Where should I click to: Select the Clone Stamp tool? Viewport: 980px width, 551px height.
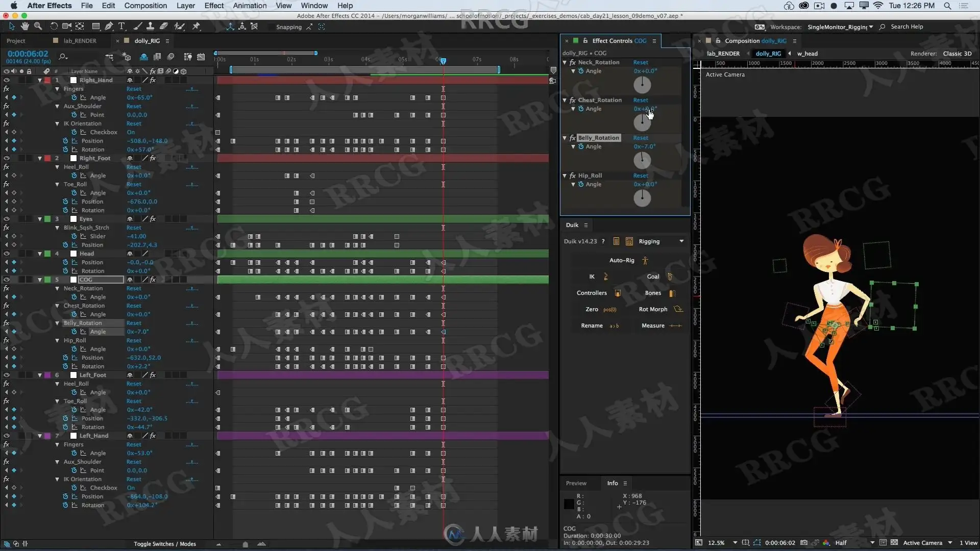[151, 27]
